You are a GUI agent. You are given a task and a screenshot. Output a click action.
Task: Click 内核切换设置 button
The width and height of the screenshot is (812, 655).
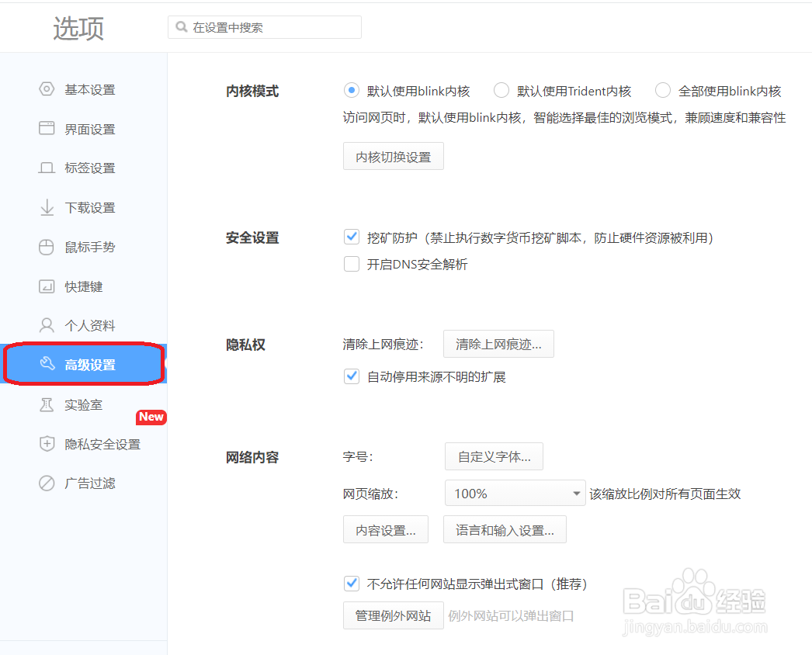click(394, 156)
